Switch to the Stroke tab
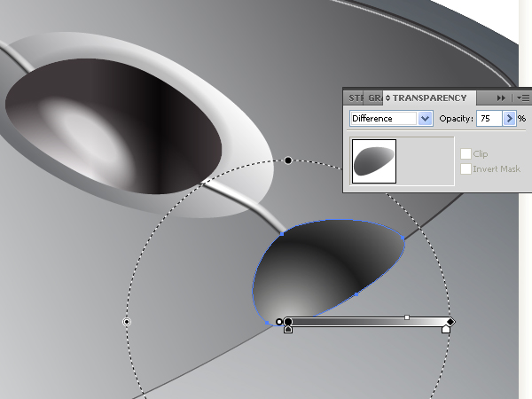Image resolution: width=532 pixels, height=399 pixels. pos(355,98)
